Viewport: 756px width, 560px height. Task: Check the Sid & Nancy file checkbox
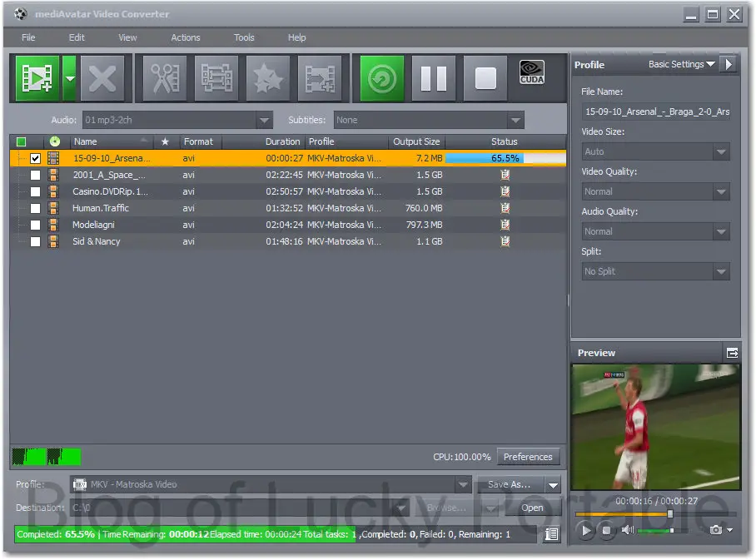point(35,241)
